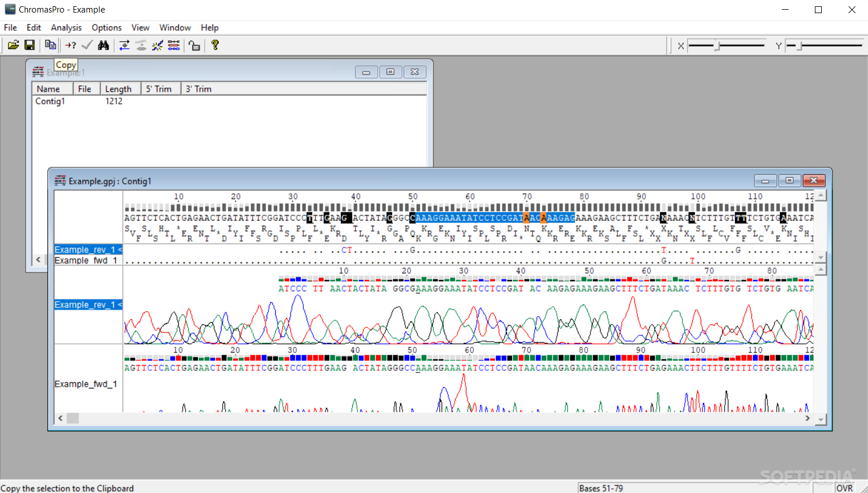This screenshot has width=868, height=493.
Task: Click the ChromasPro application icon in title bar
Action: (10, 9)
